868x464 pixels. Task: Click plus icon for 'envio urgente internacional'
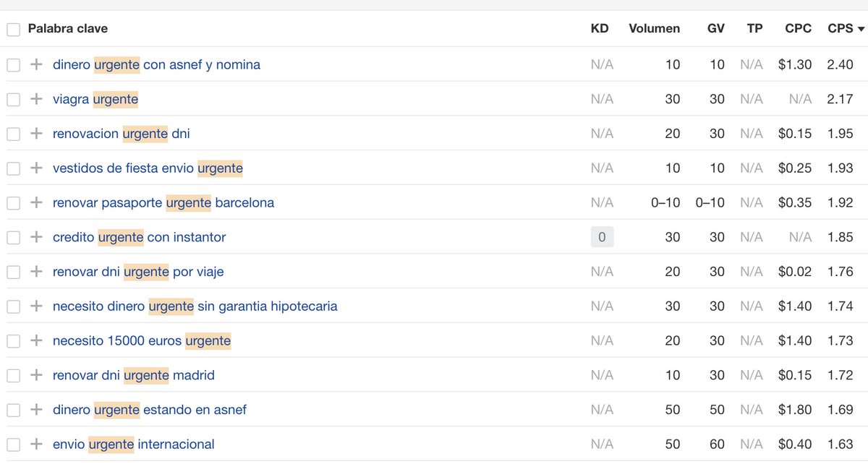[36, 444]
